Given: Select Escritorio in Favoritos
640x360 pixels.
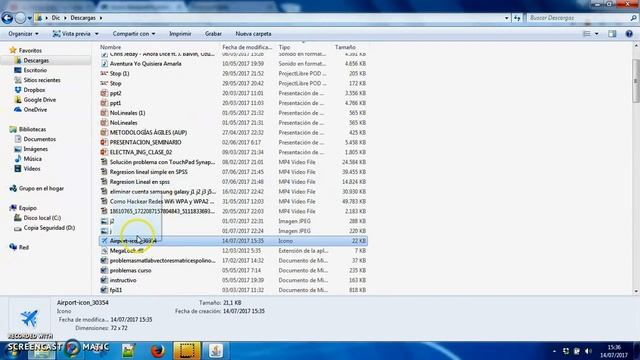Looking at the screenshot, I should tap(35, 70).
